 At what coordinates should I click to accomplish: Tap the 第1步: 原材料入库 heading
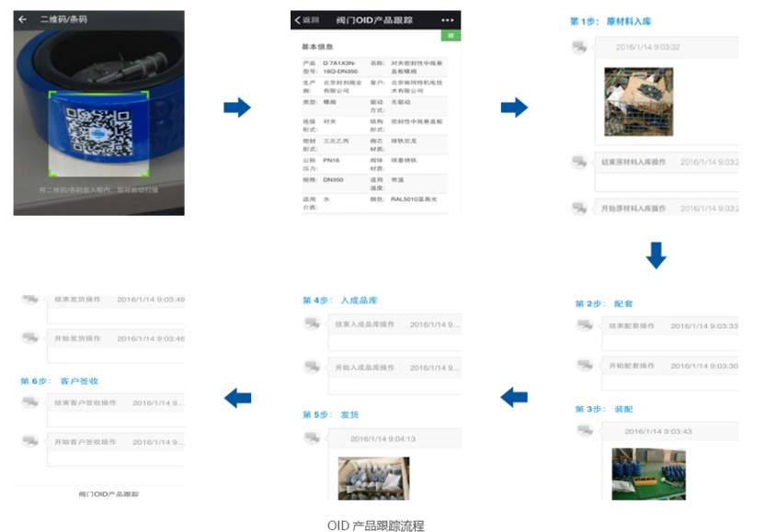pos(611,21)
